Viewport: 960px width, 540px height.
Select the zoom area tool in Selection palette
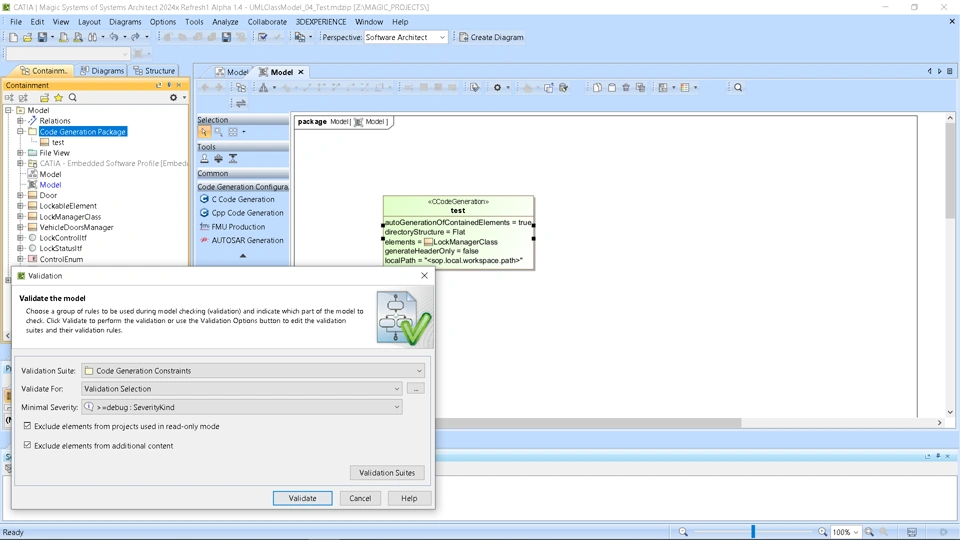click(x=218, y=132)
